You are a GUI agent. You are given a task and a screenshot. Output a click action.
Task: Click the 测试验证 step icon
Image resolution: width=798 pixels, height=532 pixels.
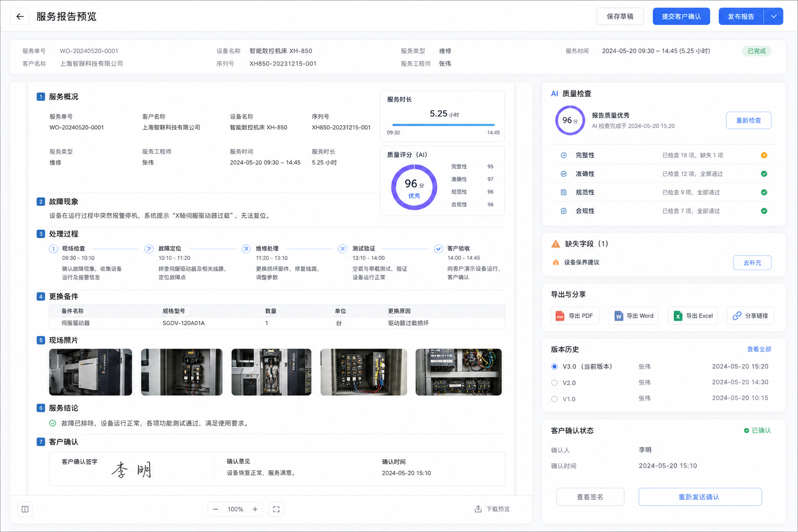point(342,249)
